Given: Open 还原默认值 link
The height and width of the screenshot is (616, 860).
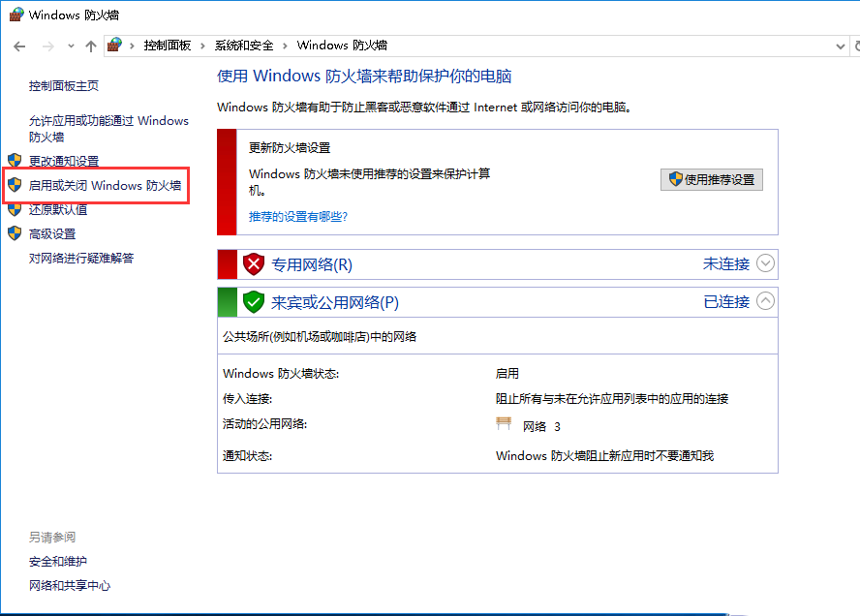Looking at the screenshot, I should coord(57,209).
